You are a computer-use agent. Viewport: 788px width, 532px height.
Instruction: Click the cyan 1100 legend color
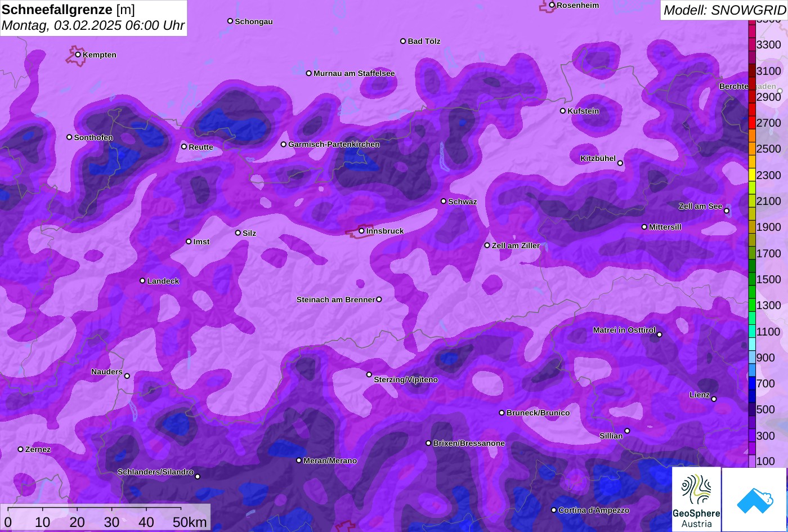coord(751,331)
